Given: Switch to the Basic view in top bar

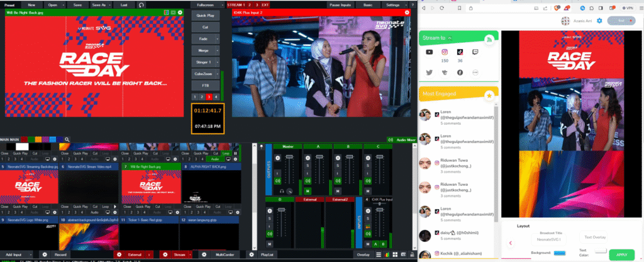Looking at the screenshot, I should point(367,4).
